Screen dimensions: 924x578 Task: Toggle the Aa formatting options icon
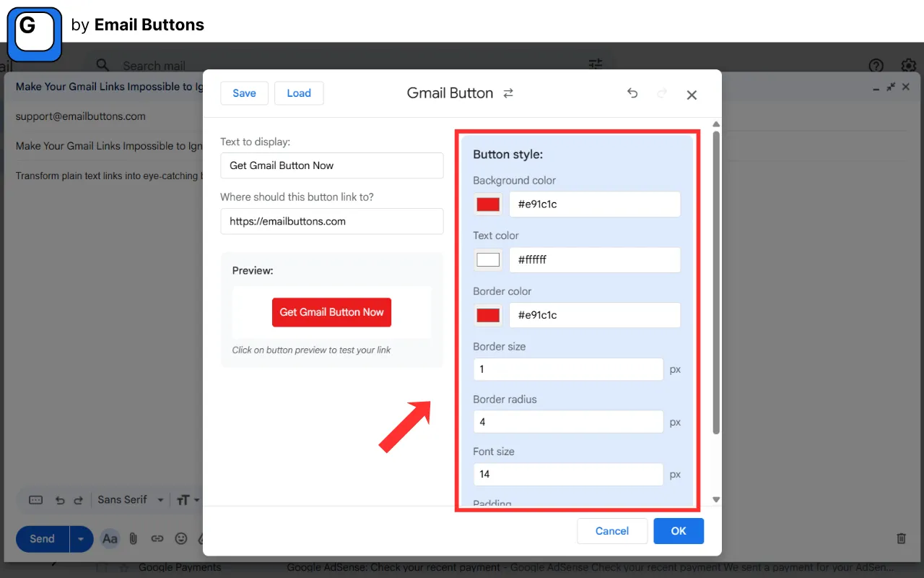pyautogui.click(x=110, y=538)
